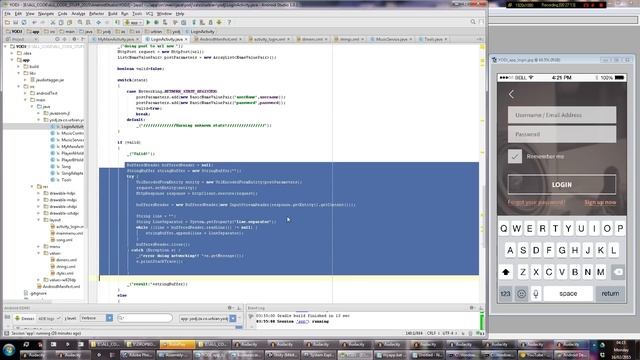Click the LOGIN button in phone mockup
Image resolution: width=640 pixels, height=360 pixels.
(x=562, y=184)
